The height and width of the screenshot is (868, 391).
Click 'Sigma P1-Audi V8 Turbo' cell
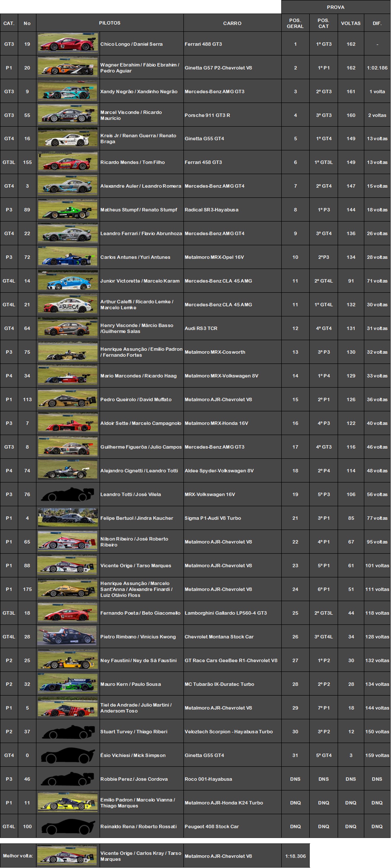pyautogui.click(x=232, y=518)
